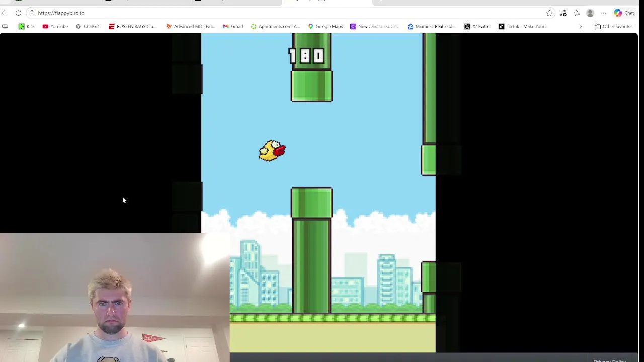Screen dimensions: 644x362
Task: Reload the flappybird.io page
Action: pos(18,13)
